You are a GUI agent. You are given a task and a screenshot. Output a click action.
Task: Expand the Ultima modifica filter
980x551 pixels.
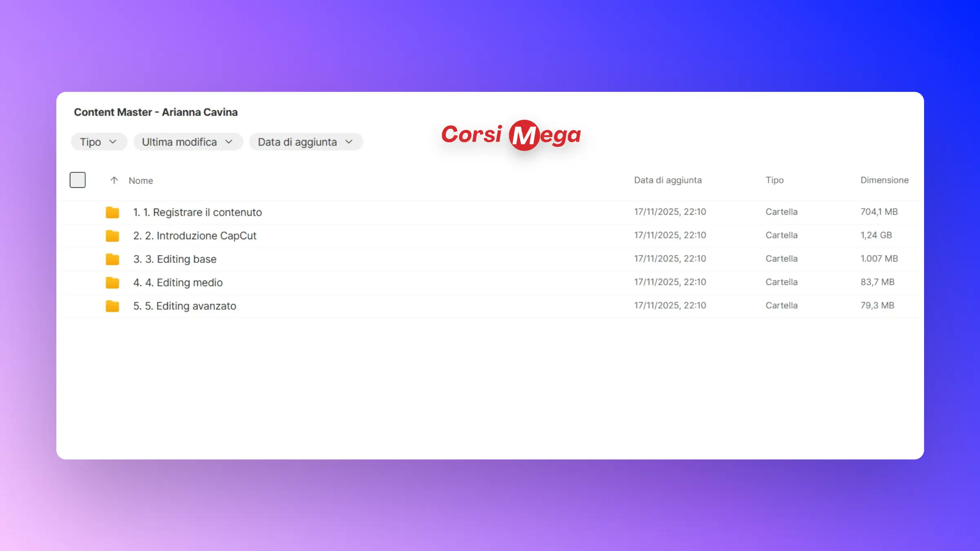point(188,142)
